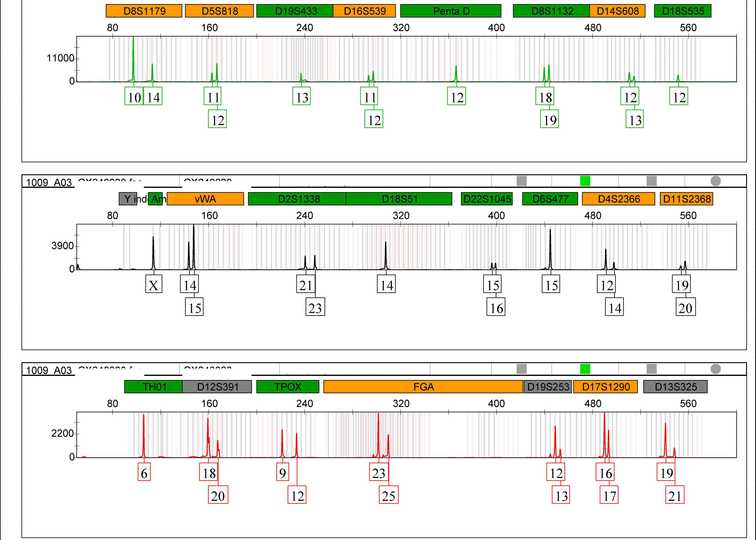Click first gray square in black panel header
756x540 pixels.
pyautogui.click(x=522, y=181)
